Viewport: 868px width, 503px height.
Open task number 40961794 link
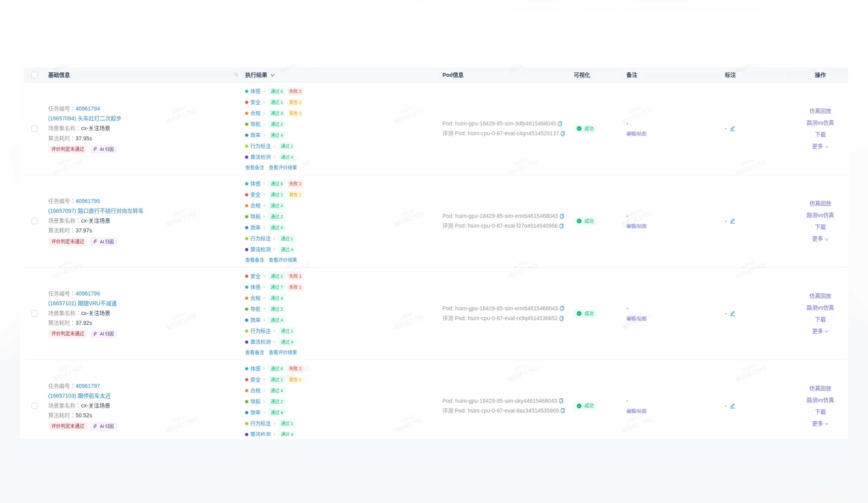tap(87, 108)
